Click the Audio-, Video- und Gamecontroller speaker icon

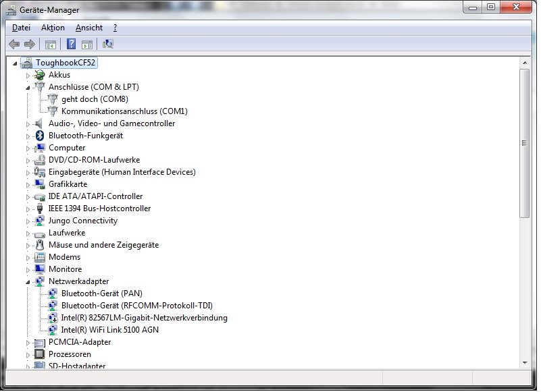click(x=39, y=123)
